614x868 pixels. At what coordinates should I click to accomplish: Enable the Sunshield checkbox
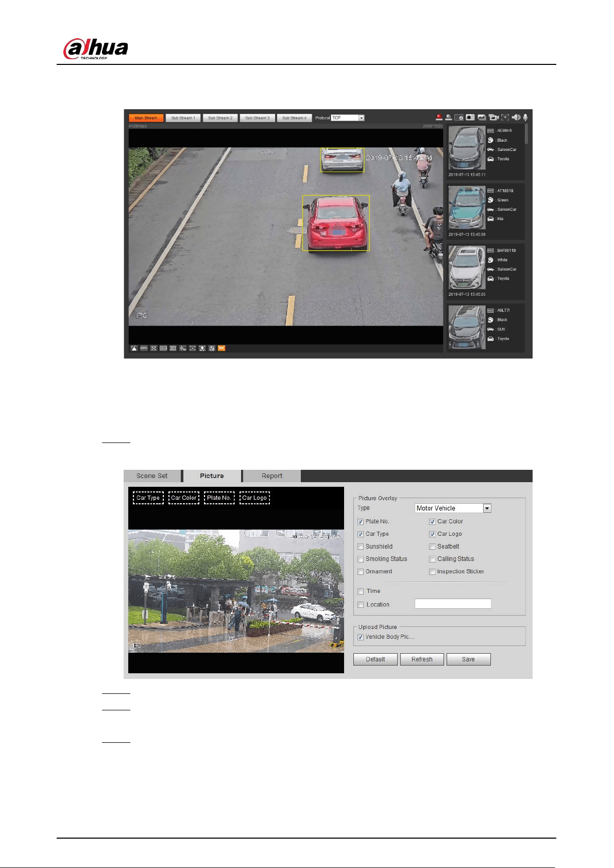(x=361, y=547)
